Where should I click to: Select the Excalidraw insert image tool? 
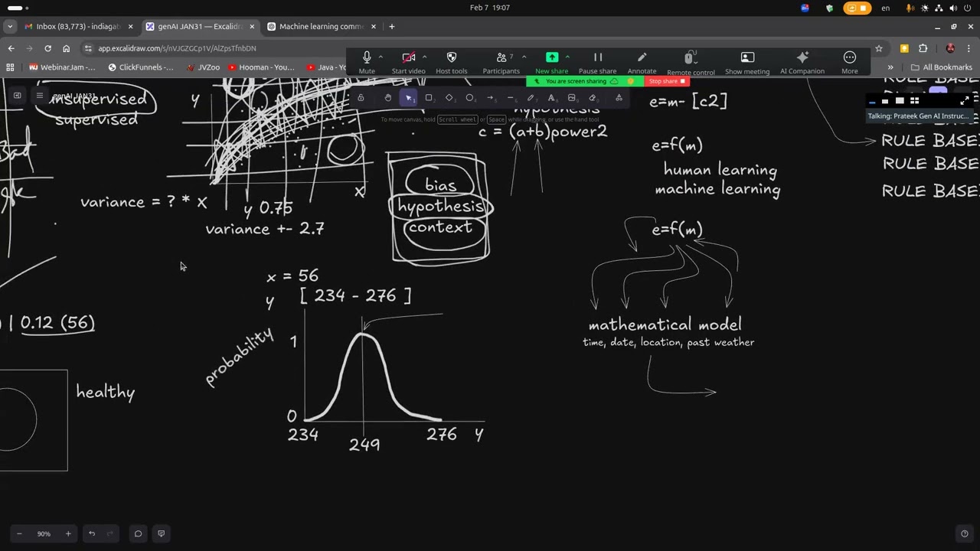click(x=572, y=98)
